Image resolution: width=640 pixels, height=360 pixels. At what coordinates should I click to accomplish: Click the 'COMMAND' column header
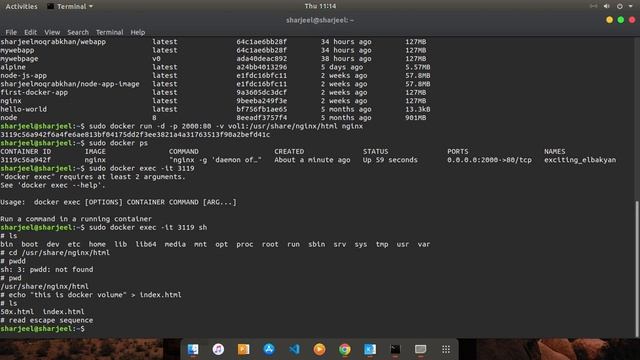[x=184, y=151]
